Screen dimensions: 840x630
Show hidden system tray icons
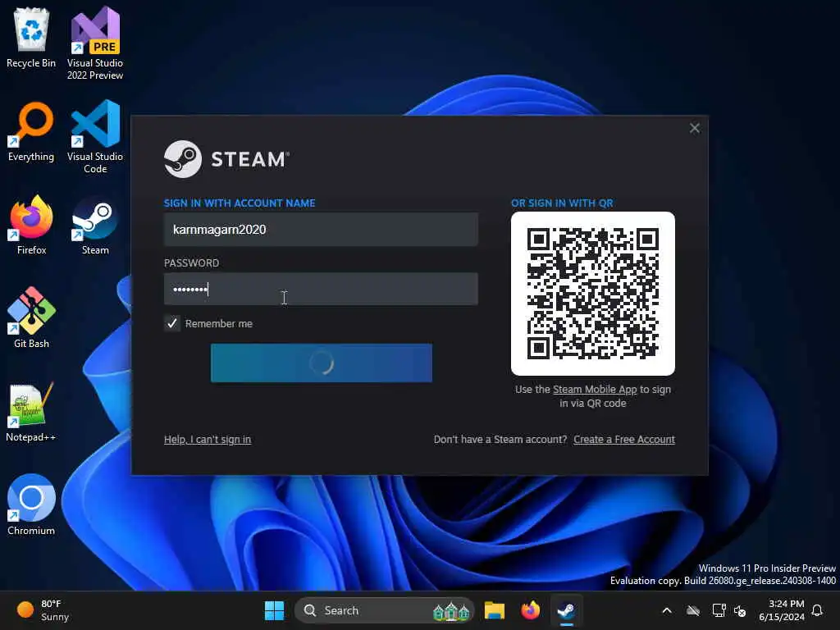[x=667, y=610]
